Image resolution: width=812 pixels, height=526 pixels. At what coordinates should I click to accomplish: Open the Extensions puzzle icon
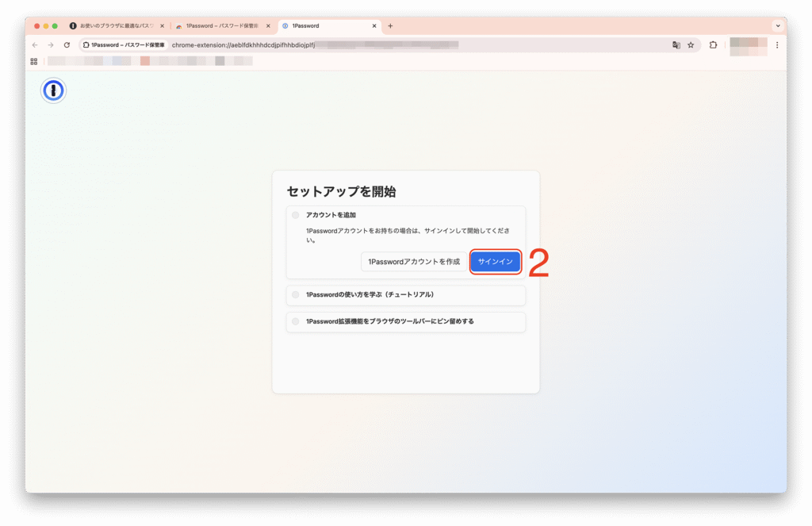point(713,45)
